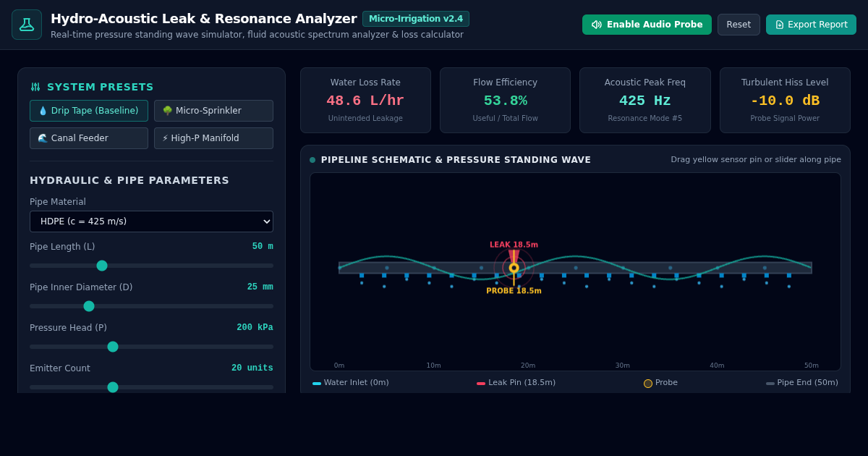Click the PROBE 18.5m label
Viewport: 868px width, 456px height.
point(514,291)
